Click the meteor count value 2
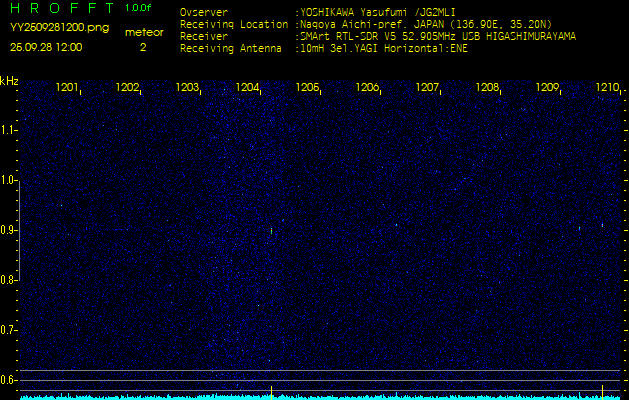 coord(143,47)
